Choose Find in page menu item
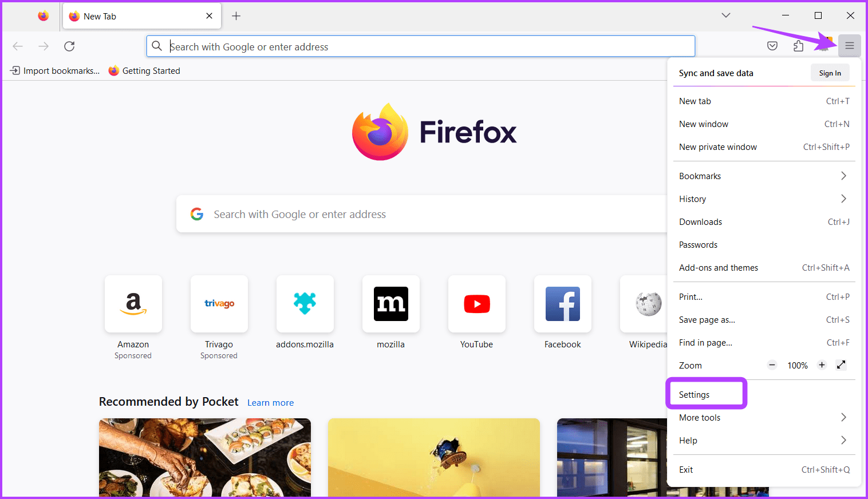868x499 pixels. tap(764, 343)
